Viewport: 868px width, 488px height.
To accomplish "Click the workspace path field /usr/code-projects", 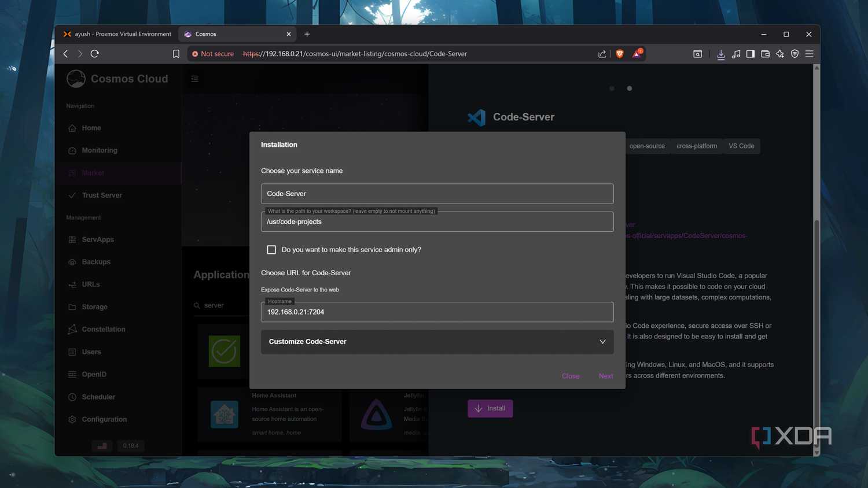I will 437,221.
